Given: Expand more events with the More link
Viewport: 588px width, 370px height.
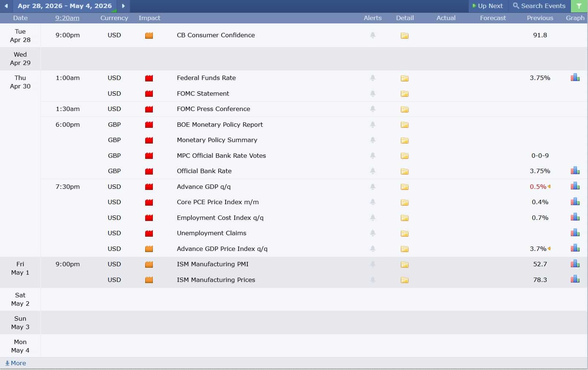Looking at the screenshot, I should (16, 363).
